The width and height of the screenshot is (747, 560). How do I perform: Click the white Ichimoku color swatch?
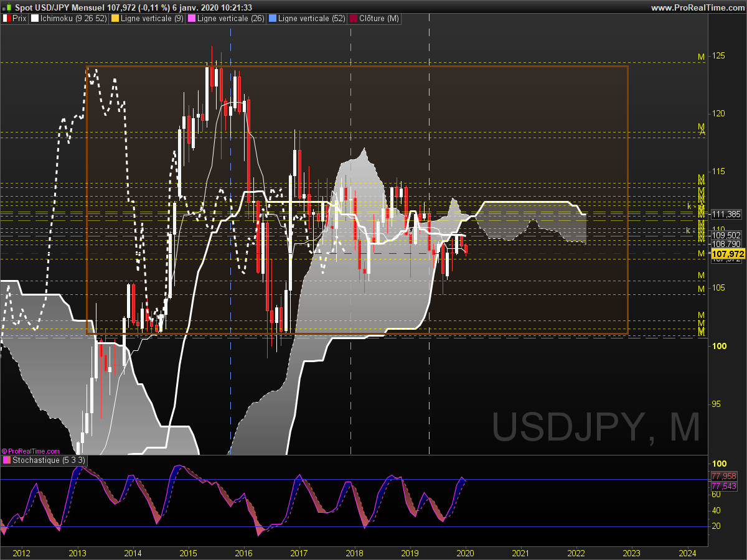click(35, 19)
